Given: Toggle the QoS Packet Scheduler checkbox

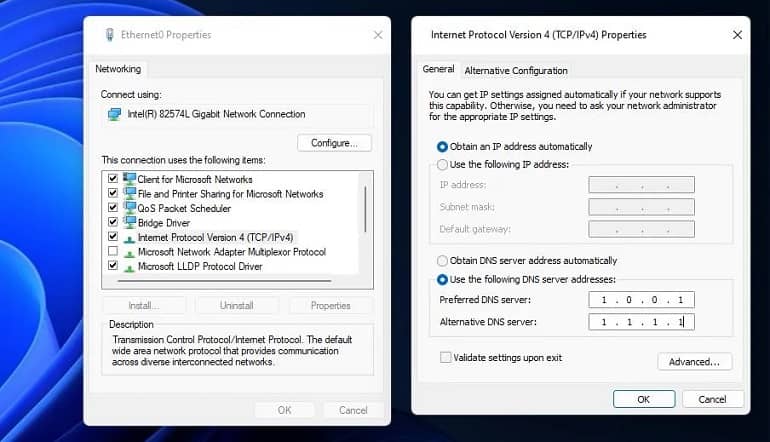Looking at the screenshot, I should tap(113, 207).
